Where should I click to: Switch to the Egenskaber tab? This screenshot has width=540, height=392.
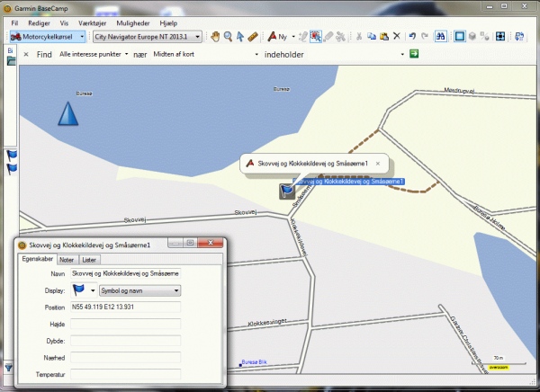pos(37,259)
